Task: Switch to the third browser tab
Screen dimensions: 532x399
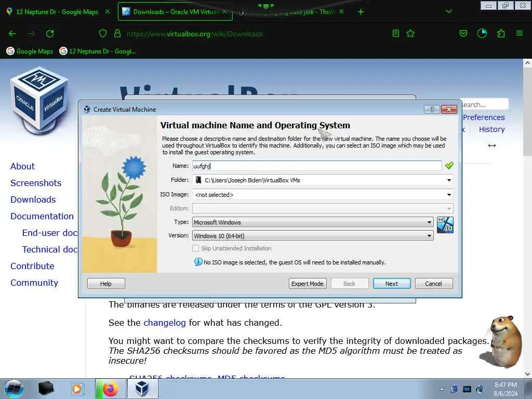Action: pos(292,11)
